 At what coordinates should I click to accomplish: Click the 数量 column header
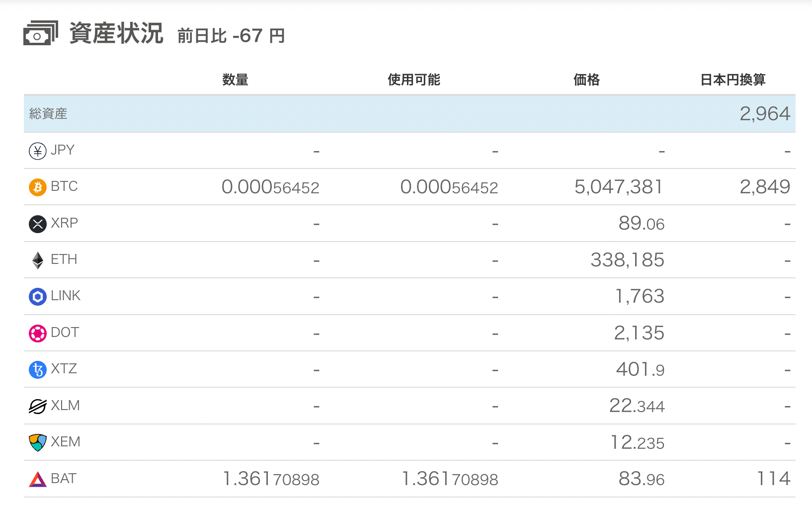tap(235, 80)
